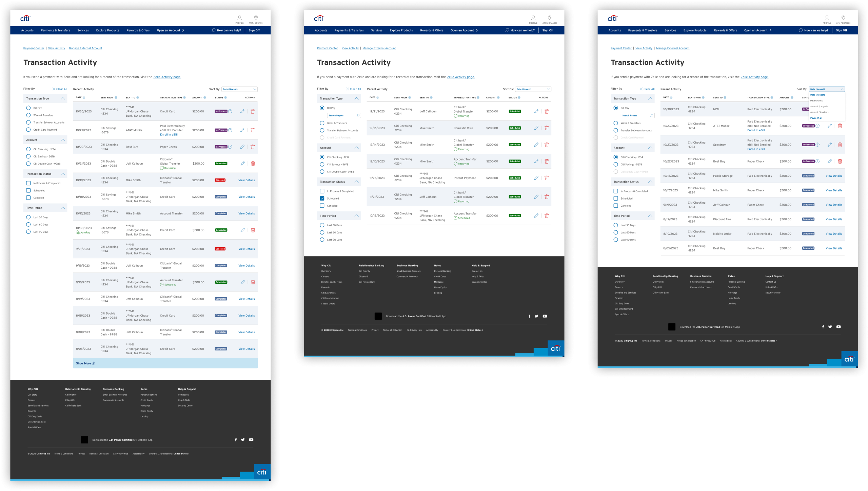This screenshot has width=868, height=491.
Task: Edit the 11/25/2023 Instant Payment transaction
Action: tap(536, 178)
